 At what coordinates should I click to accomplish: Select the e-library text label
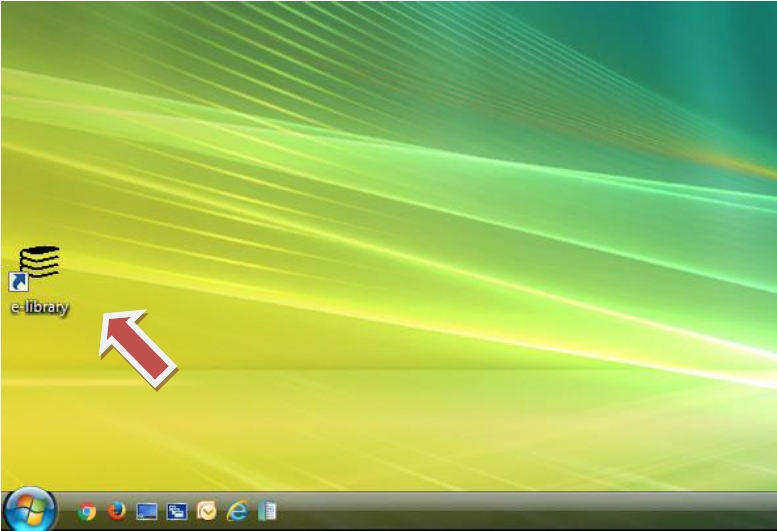click(39, 308)
